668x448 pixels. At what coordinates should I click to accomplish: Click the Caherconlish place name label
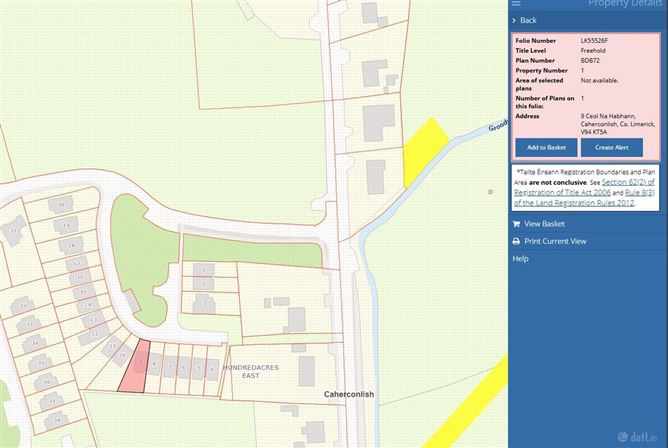tap(348, 394)
